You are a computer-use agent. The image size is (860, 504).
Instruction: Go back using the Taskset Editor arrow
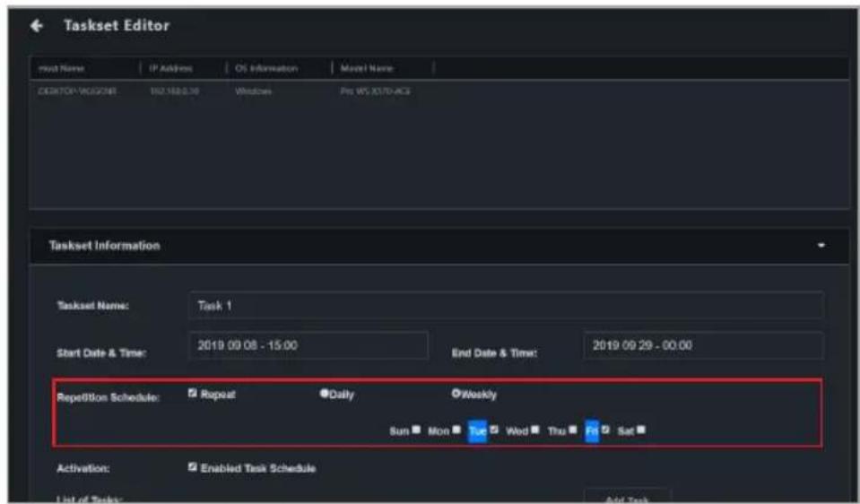36,26
